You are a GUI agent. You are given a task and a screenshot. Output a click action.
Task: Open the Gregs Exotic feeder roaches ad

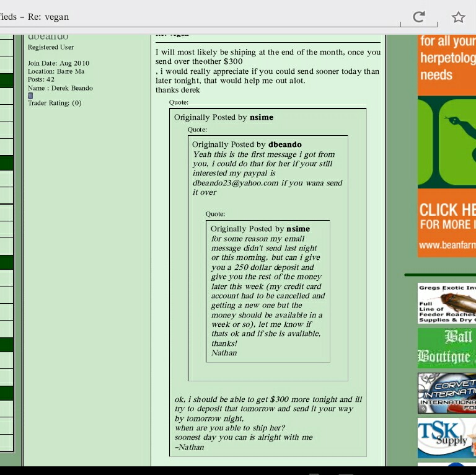pos(447,303)
